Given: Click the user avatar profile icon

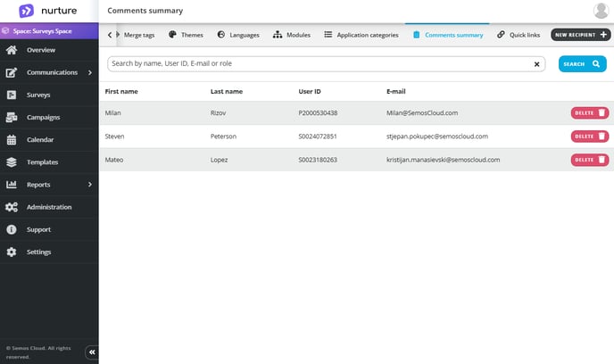Looking at the screenshot, I should [601, 11].
